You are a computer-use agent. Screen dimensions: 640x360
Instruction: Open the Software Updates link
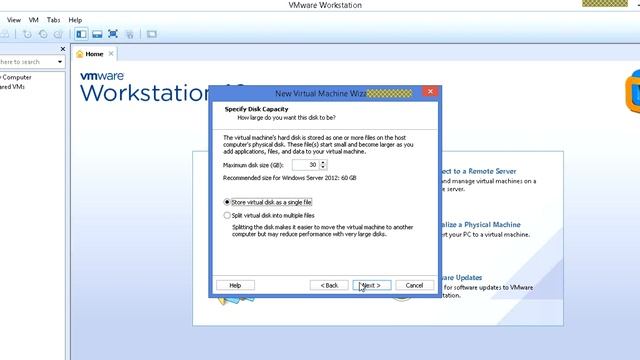click(462, 278)
